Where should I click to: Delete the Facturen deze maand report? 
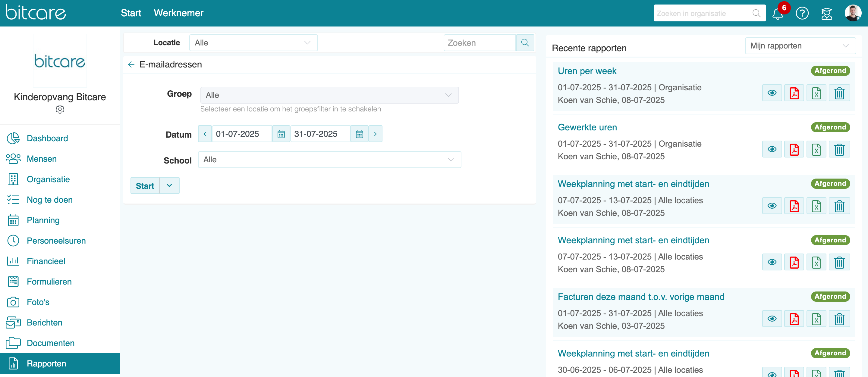tap(839, 319)
